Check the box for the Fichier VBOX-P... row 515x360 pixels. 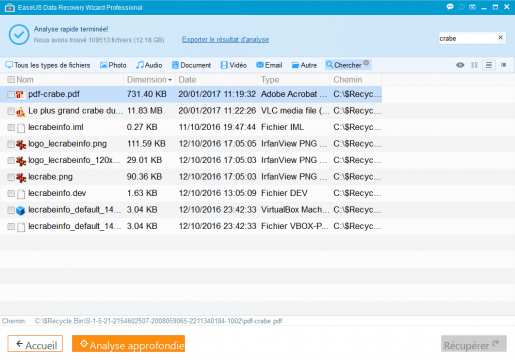point(11,226)
